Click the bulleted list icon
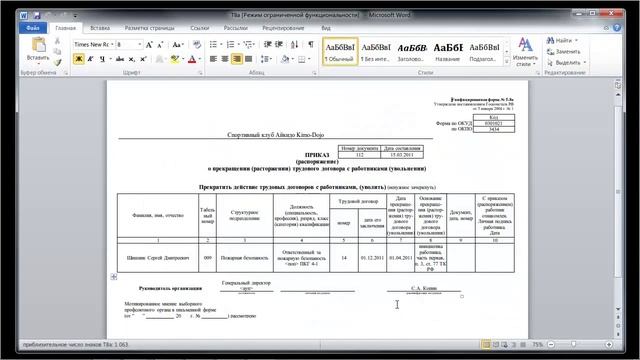Screen dimensions: 640x360 213,44
